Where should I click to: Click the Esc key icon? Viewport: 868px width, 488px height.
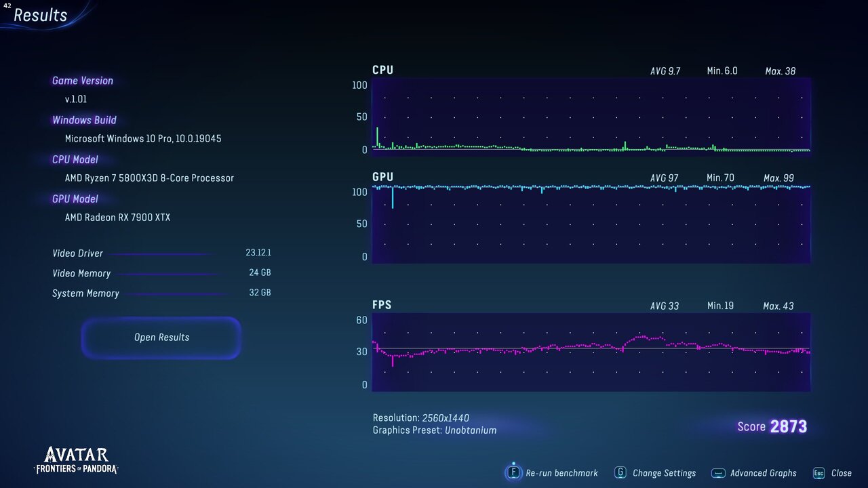[x=818, y=473]
